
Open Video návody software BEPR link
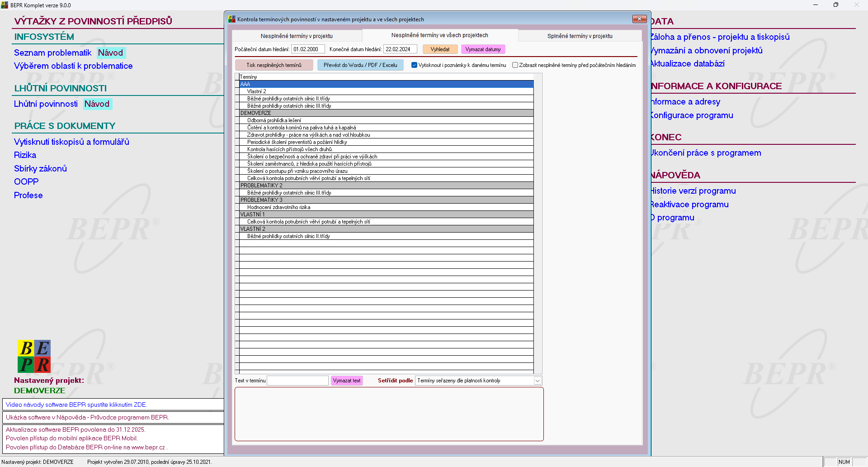pos(76,405)
